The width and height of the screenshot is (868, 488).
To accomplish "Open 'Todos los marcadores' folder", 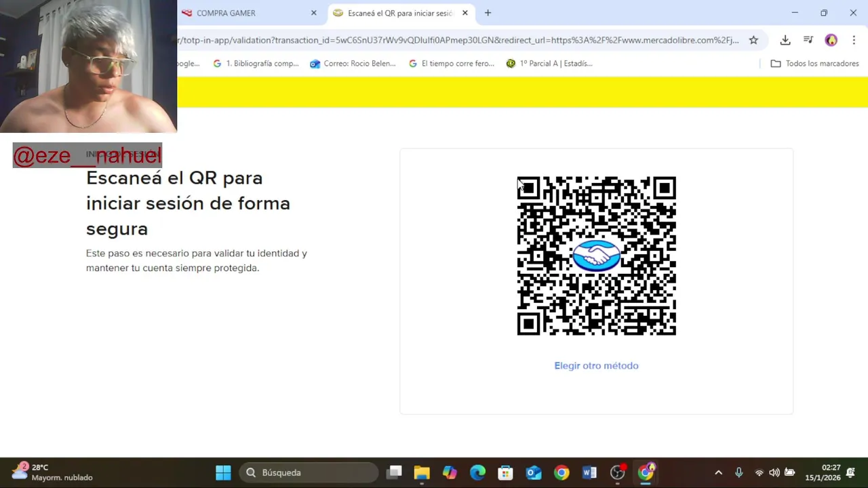I will tap(815, 63).
